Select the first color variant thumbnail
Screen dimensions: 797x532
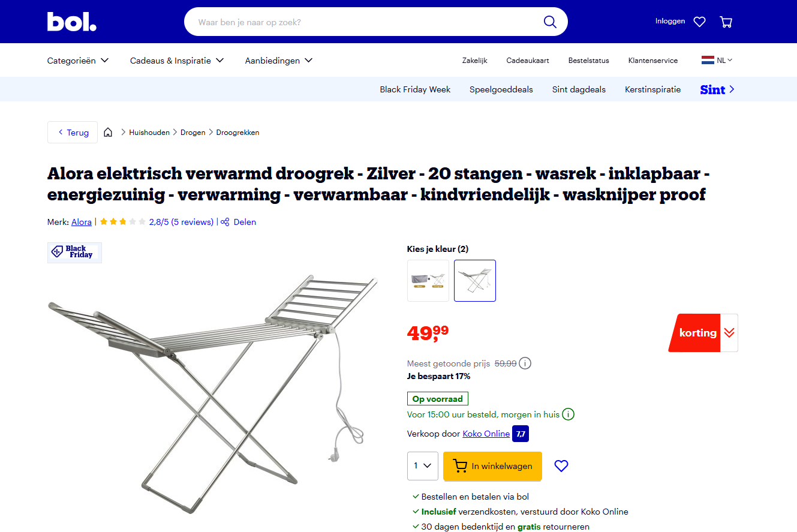tap(428, 281)
